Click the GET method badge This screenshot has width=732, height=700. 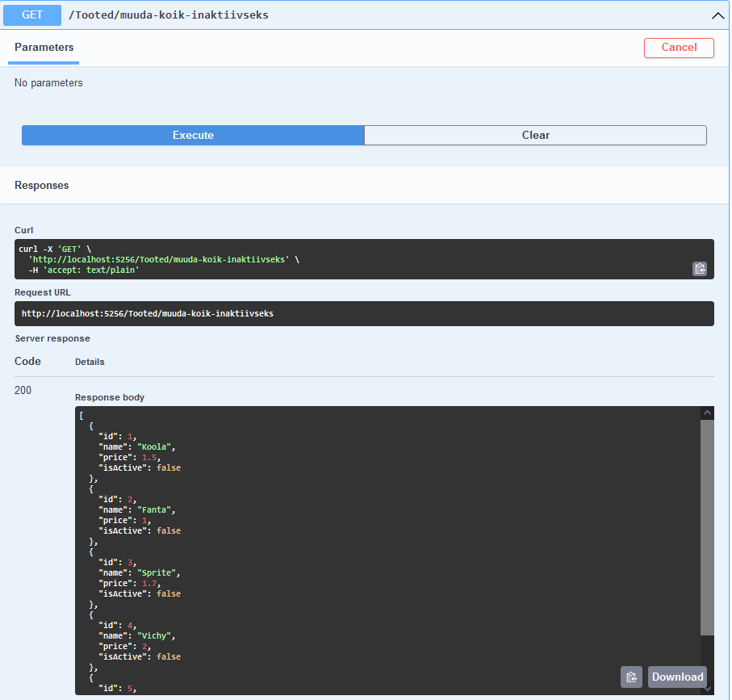(x=32, y=15)
